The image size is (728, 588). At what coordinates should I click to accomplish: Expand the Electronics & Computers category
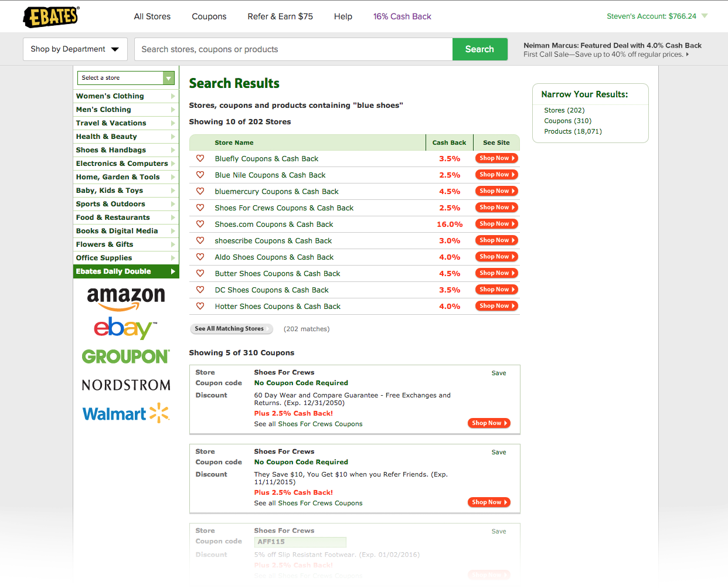coord(126,164)
